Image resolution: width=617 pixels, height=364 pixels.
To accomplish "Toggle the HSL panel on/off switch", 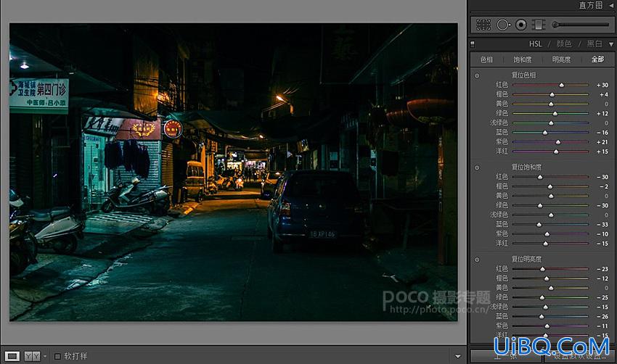I will click(473, 44).
